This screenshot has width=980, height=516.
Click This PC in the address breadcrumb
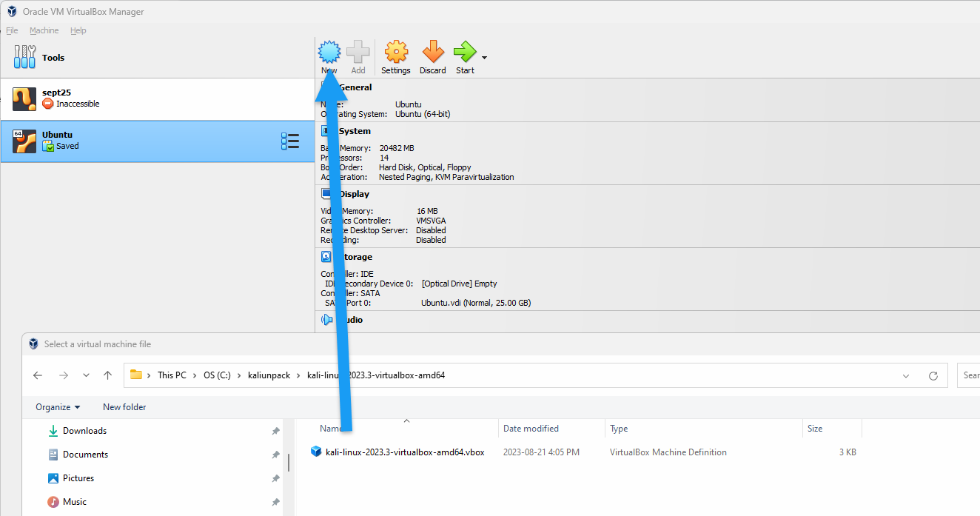[172, 375]
